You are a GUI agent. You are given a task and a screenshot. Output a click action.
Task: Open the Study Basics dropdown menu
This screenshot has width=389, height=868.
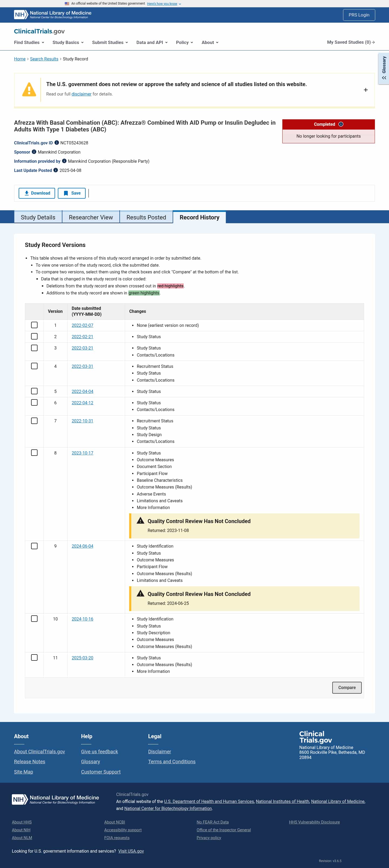click(x=68, y=42)
